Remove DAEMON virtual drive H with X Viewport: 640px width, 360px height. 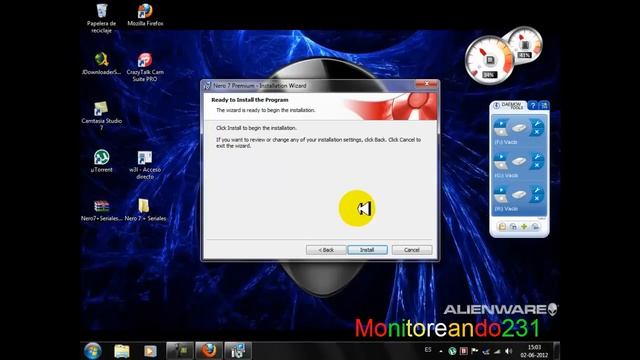tap(537, 198)
